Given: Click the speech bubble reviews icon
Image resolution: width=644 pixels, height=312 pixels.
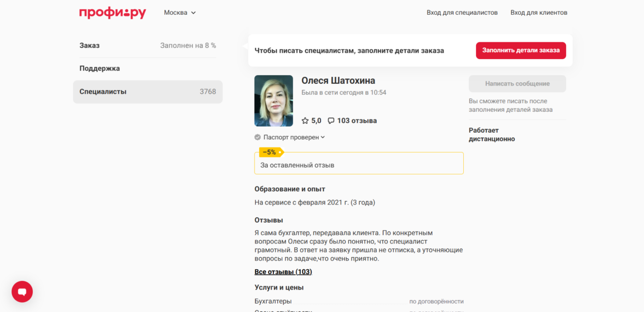Looking at the screenshot, I should (x=331, y=121).
